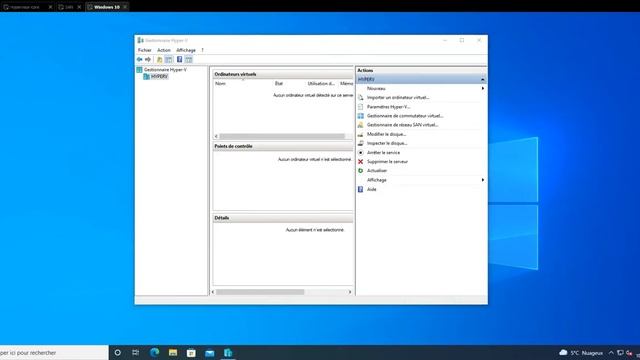Click Arrêter le service action
Viewport: 640px width, 360px height.
(x=383, y=153)
